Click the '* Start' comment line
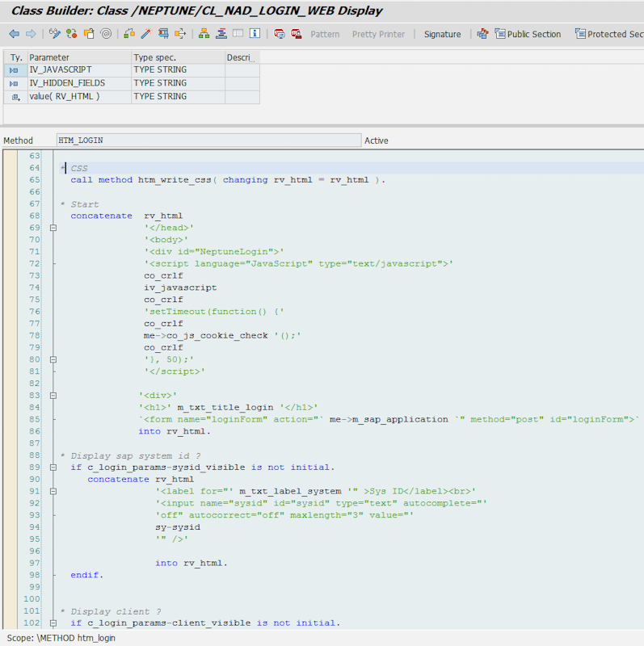 coord(79,204)
